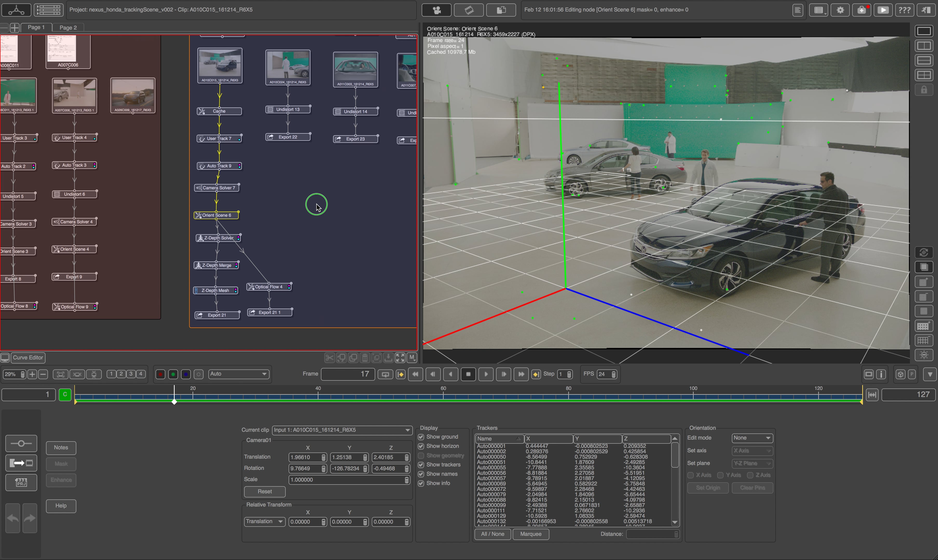The height and width of the screenshot is (560, 938).
Task: Open the Current clip dropdown
Action: (342, 430)
